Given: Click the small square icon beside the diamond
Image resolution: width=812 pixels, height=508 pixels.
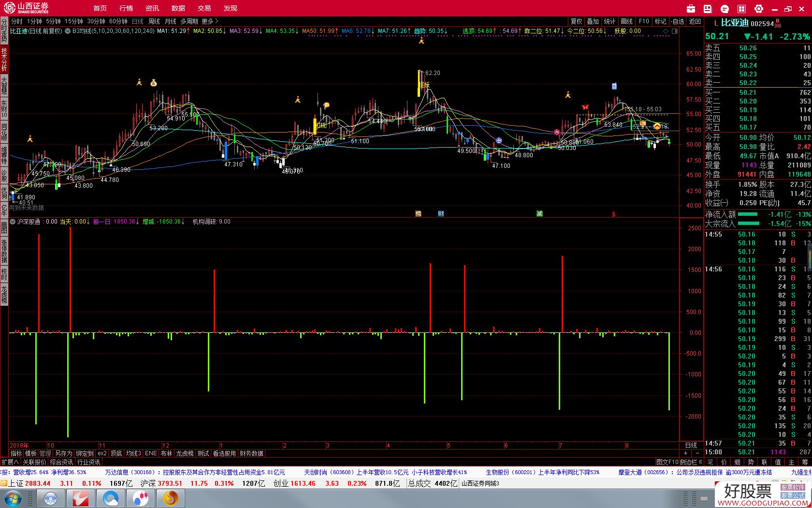Looking at the screenshot, I should tap(675, 31).
